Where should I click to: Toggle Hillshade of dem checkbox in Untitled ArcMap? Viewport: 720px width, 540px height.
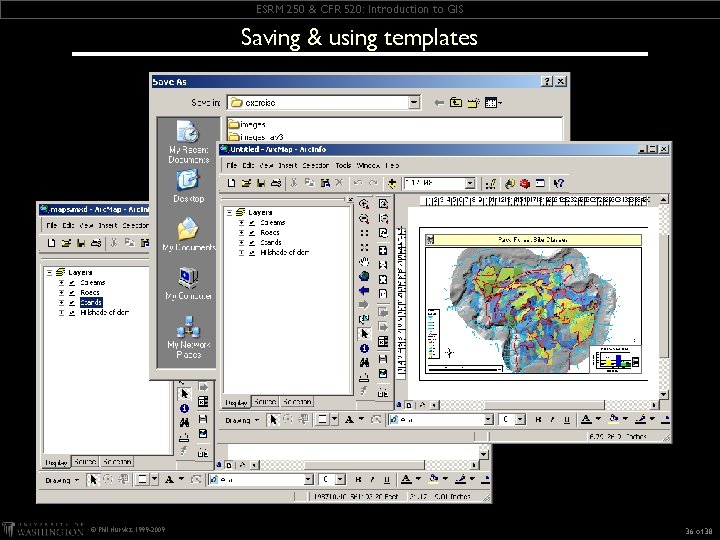point(252,253)
